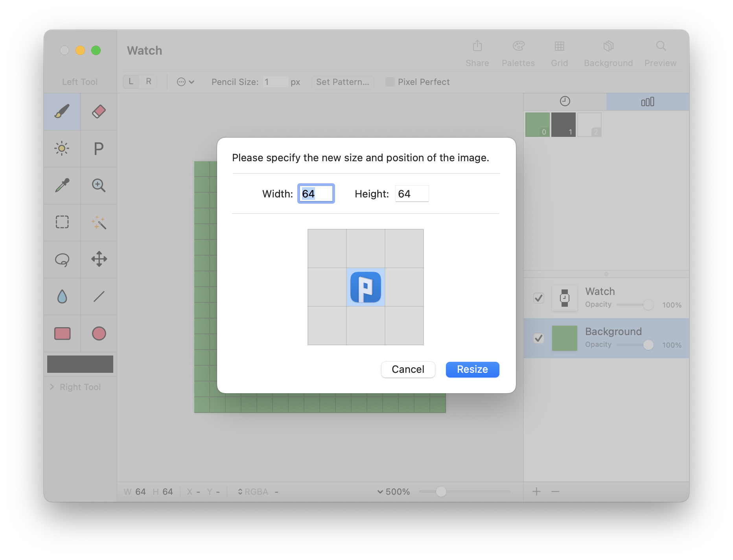Toggle Watch layer visibility checkbox
Screen dimensions: 733x560
(538, 298)
